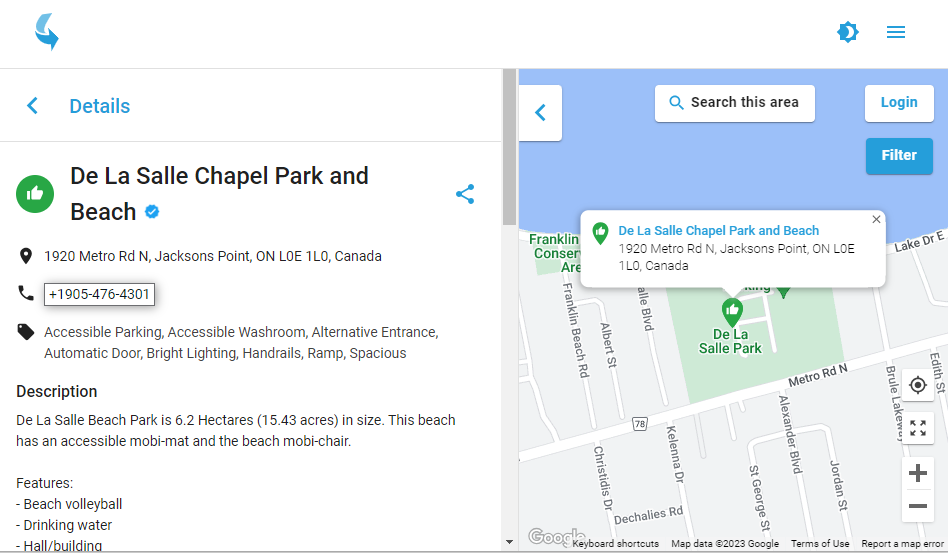This screenshot has width=948, height=553.
Task: Click Keyboard shortcuts on the map
Action: pyautogui.click(x=615, y=543)
